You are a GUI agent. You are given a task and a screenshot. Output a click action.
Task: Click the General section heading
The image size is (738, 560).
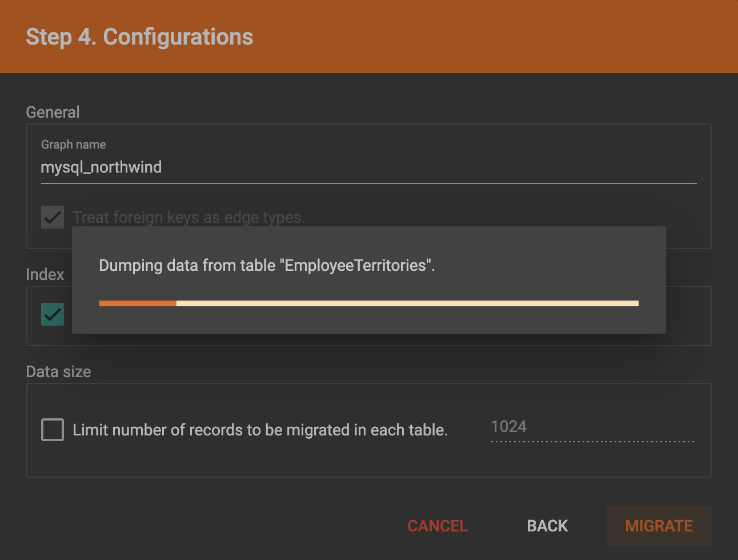click(x=53, y=112)
